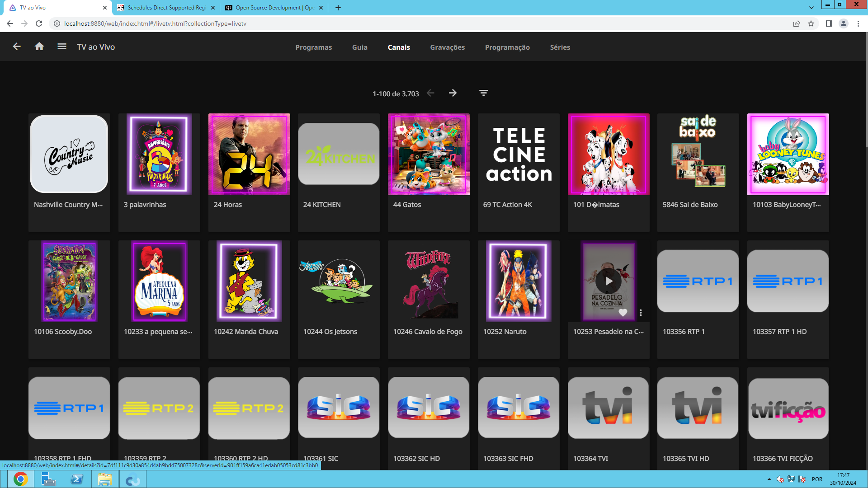
Task: Switch to the Gravações tab
Action: [x=447, y=47]
